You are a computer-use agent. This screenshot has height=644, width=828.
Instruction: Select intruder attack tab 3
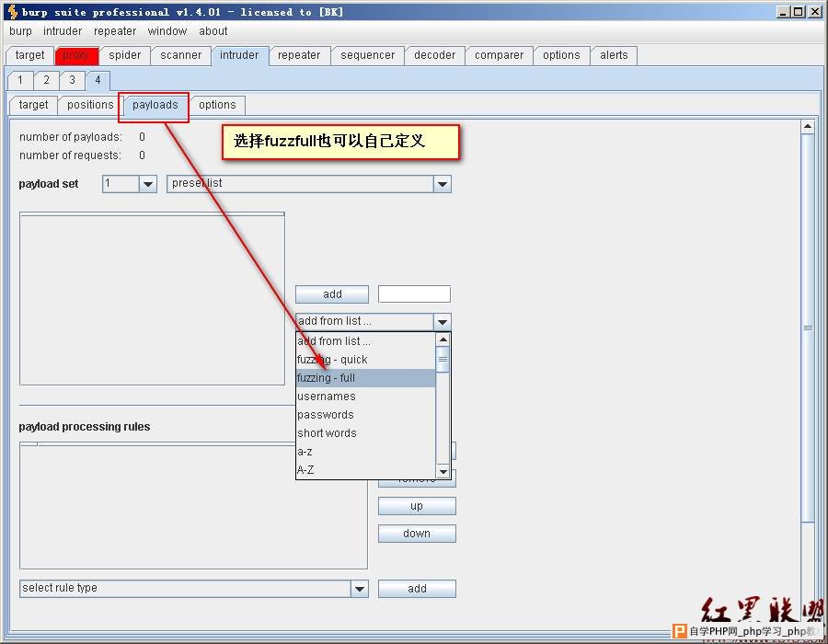(x=73, y=80)
